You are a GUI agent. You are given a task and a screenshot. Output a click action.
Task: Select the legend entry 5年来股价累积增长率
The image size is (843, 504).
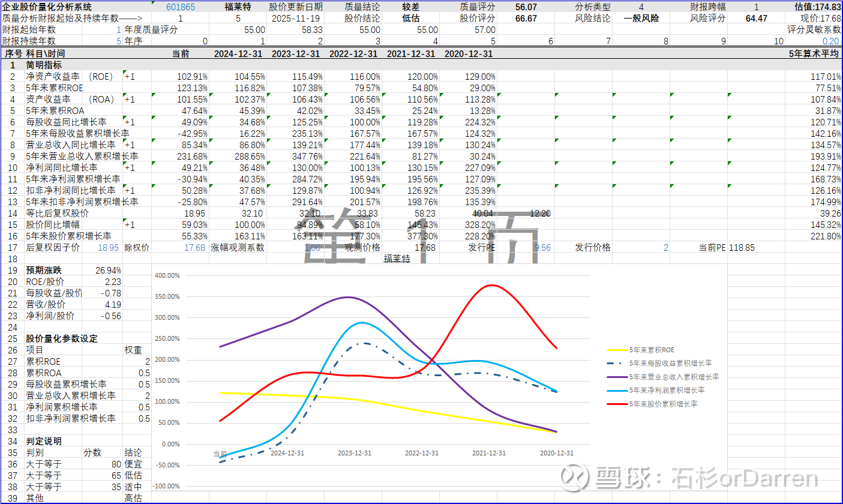[x=663, y=404]
